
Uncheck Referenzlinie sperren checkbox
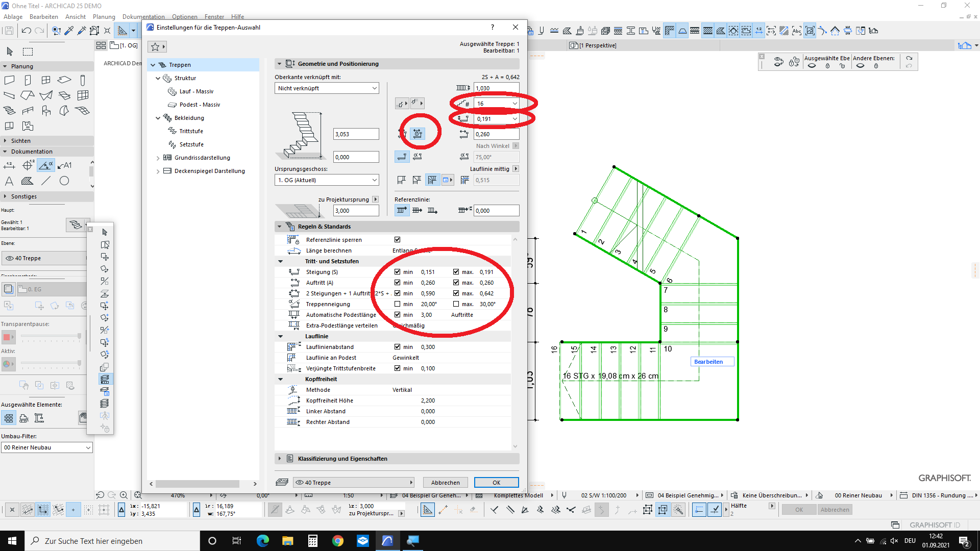tap(397, 240)
